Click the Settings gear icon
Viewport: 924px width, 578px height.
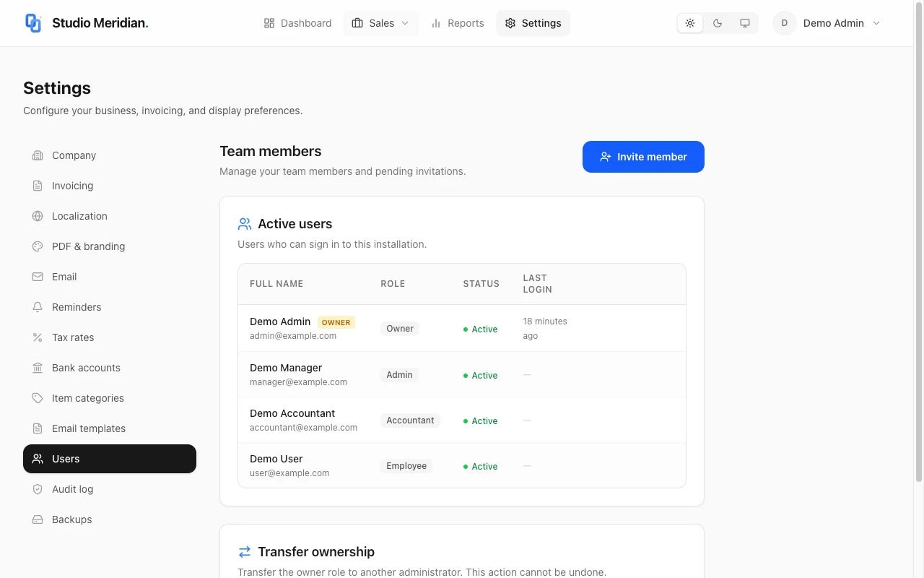pyautogui.click(x=510, y=23)
